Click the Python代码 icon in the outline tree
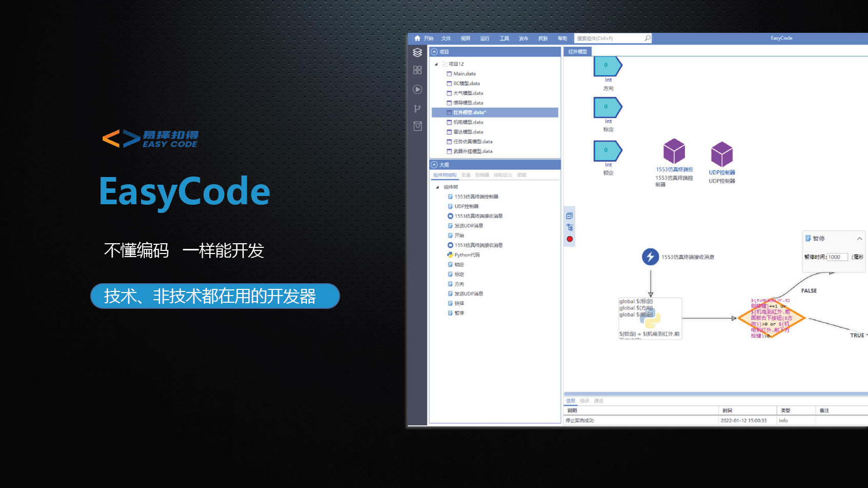The image size is (868, 488). (x=450, y=255)
